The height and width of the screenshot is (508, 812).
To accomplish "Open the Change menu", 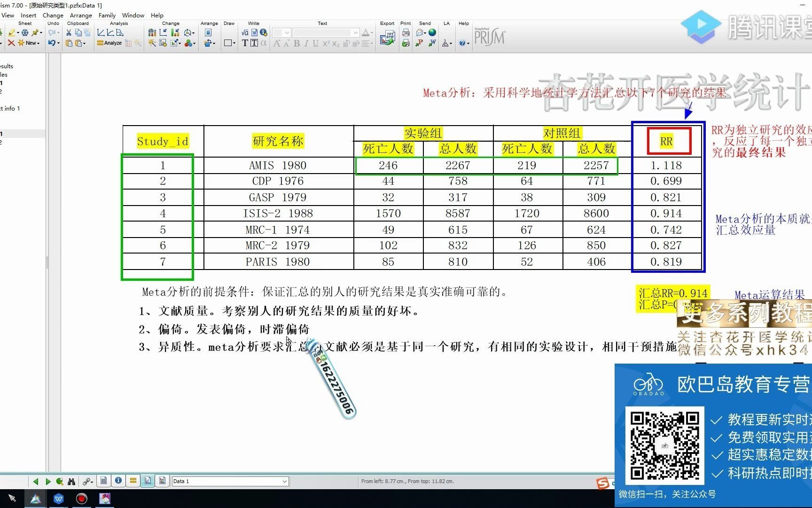I will coord(53,15).
